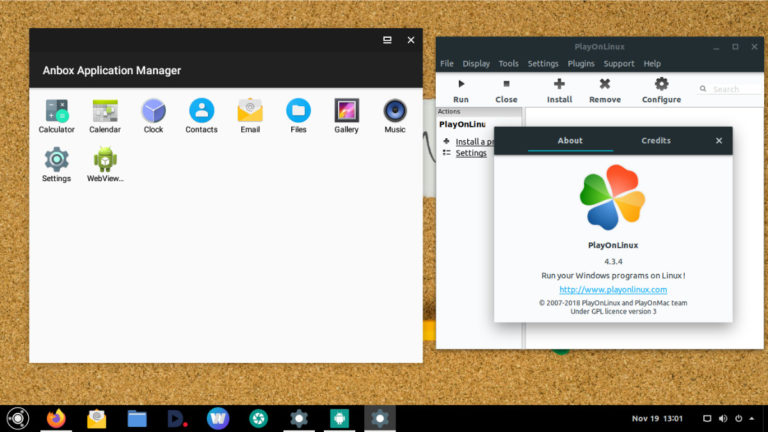Maximize the PlayOnLinux window
The image size is (768, 432).
(x=735, y=47)
